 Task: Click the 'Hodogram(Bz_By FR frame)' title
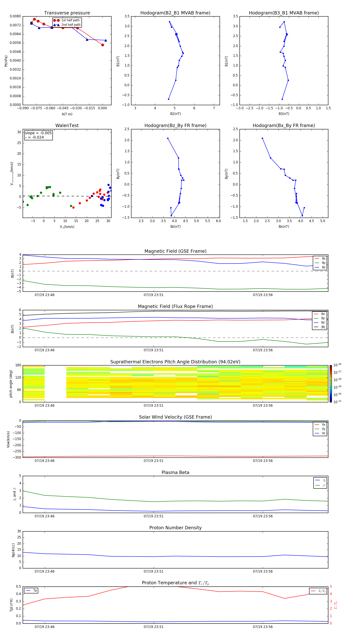(175, 125)
